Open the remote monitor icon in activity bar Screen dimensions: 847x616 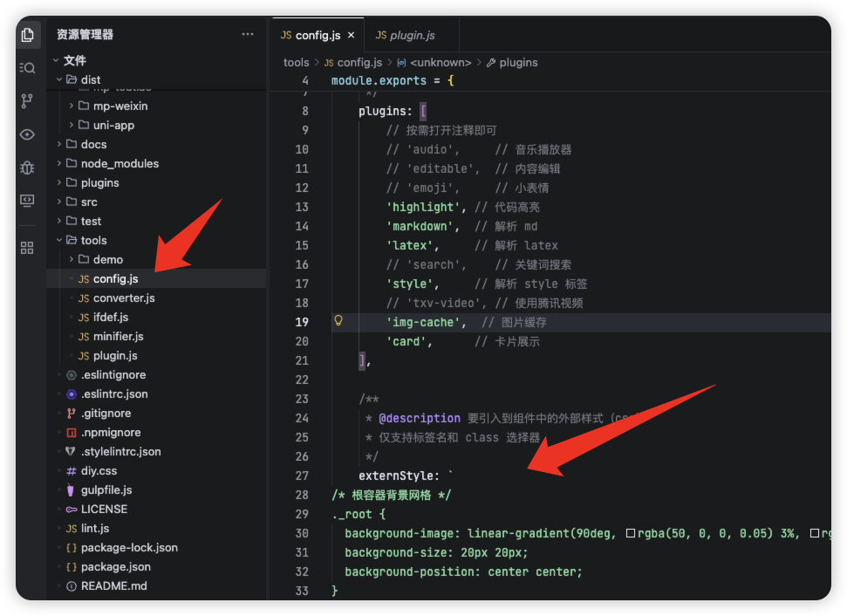point(28,201)
